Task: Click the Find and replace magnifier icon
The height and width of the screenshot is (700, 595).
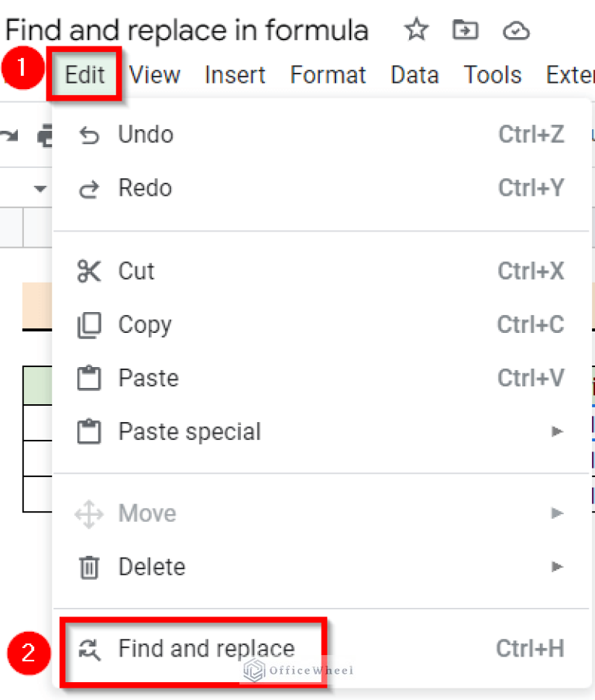Action: point(89,649)
